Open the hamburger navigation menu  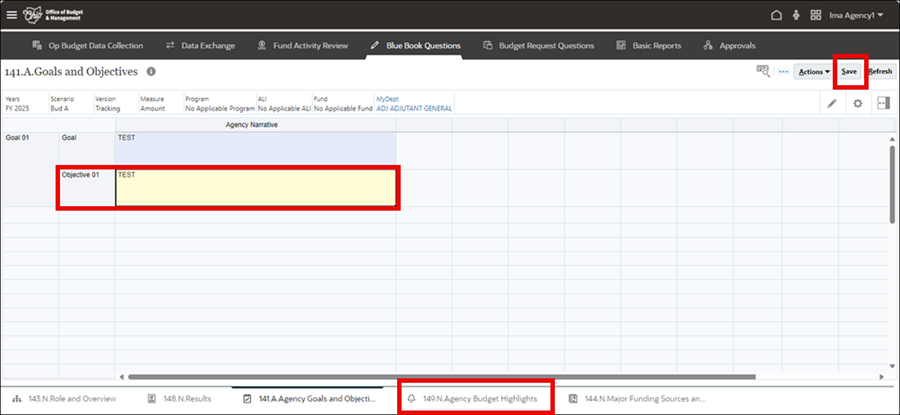tap(12, 15)
